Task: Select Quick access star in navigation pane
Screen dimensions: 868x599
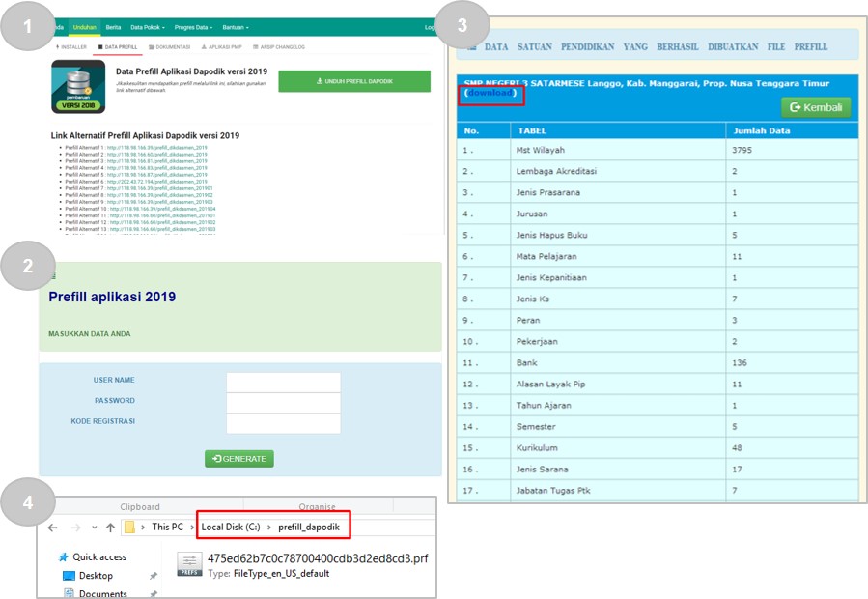Action: 65,556
